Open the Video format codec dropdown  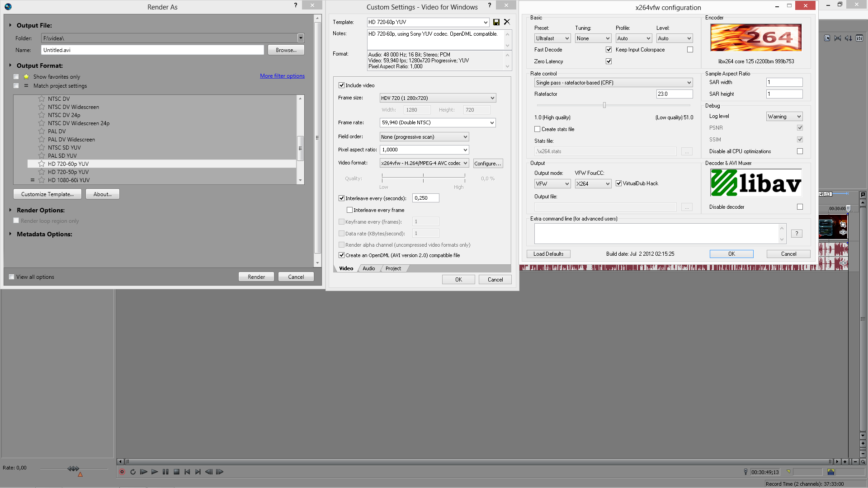[x=424, y=163]
